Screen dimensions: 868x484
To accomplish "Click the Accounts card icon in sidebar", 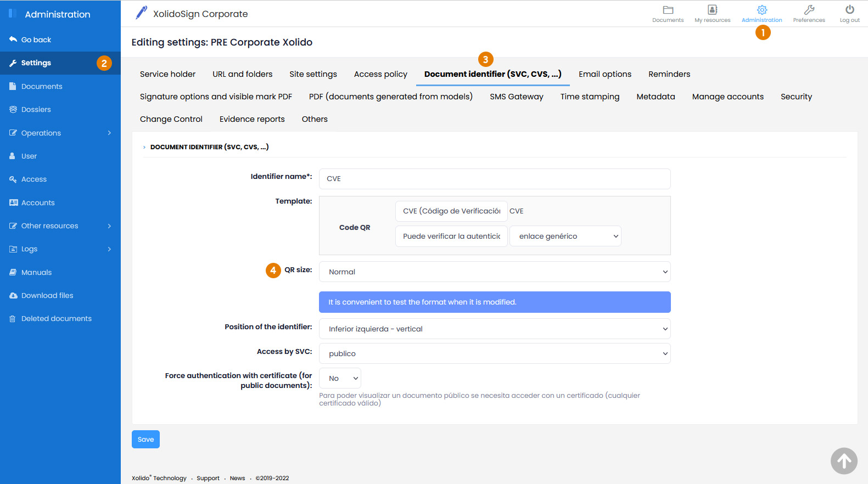I will (x=14, y=203).
